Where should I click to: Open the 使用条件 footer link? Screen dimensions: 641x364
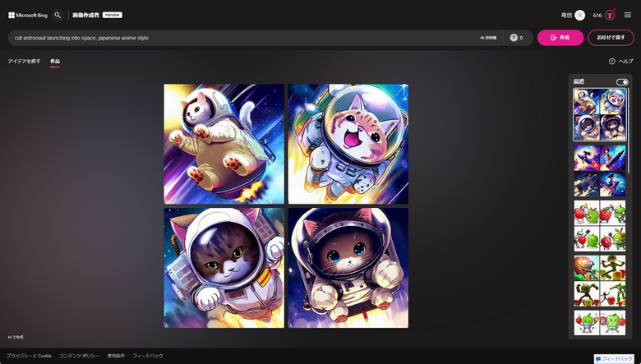[x=116, y=356]
